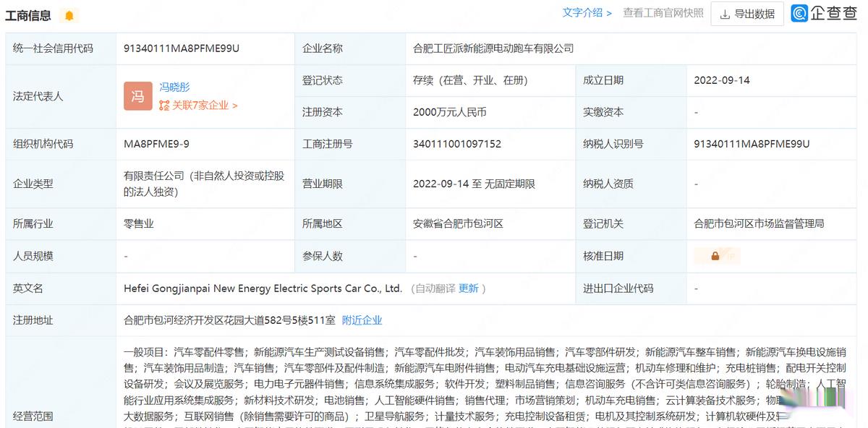Open the 文字介绍 link

[587, 13]
